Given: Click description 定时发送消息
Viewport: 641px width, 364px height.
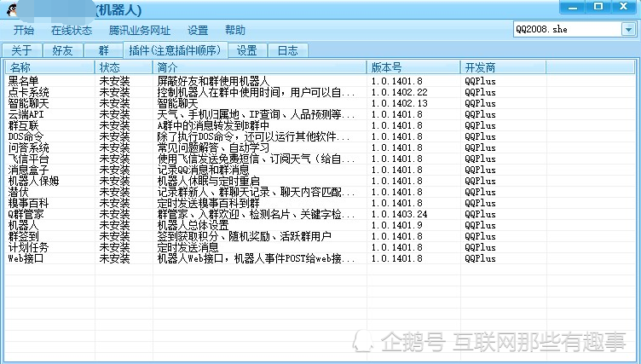Looking at the screenshot, I should tap(188, 247).
